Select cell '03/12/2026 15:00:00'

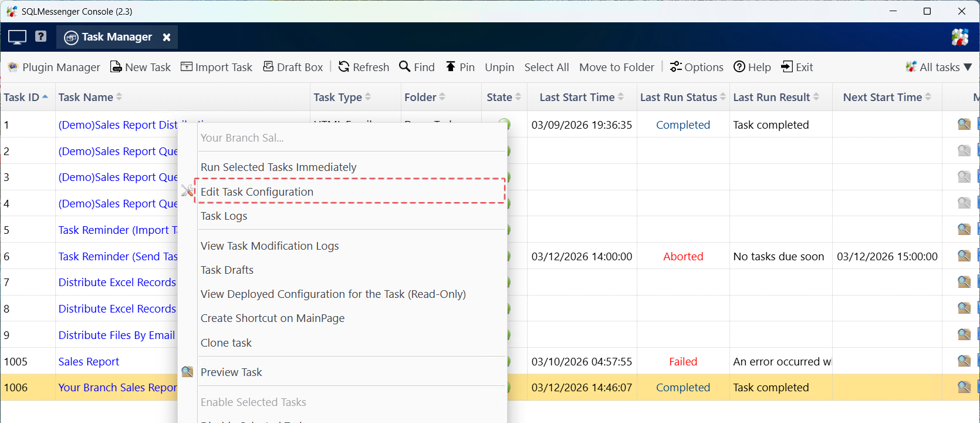pos(887,256)
